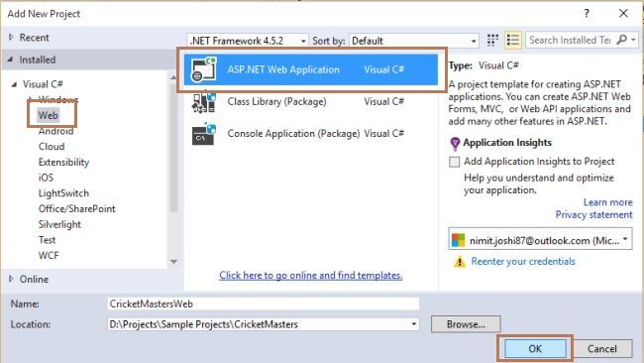Screen dimensions: 644x363
Task: Click the Console Application (Package) row name
Action: click(x=293, y=134)
